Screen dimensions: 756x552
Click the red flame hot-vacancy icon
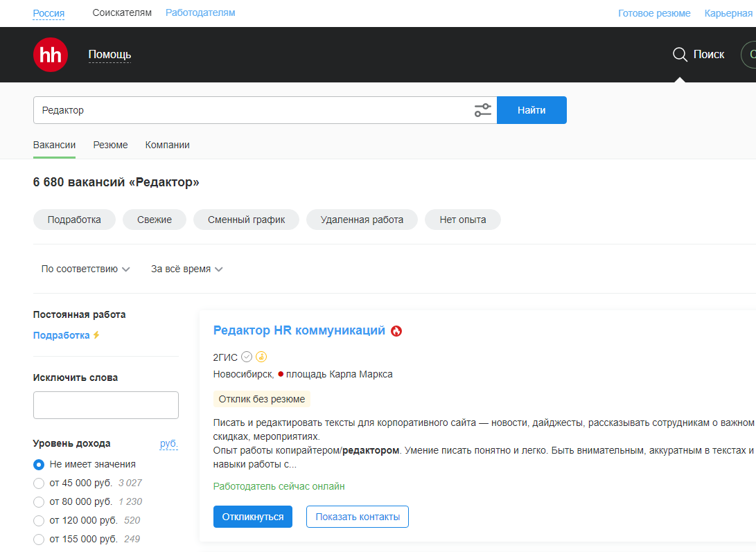pos(396,331)
